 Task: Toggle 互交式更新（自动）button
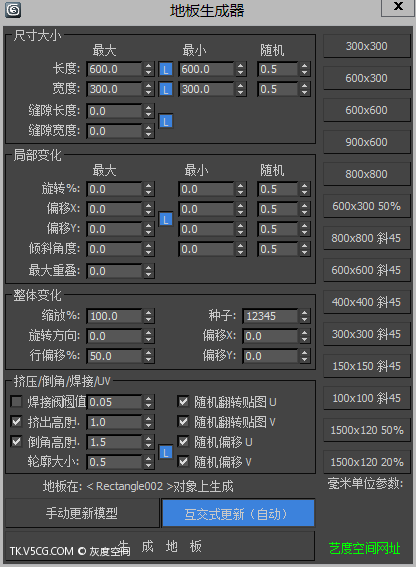coord(238,513)
